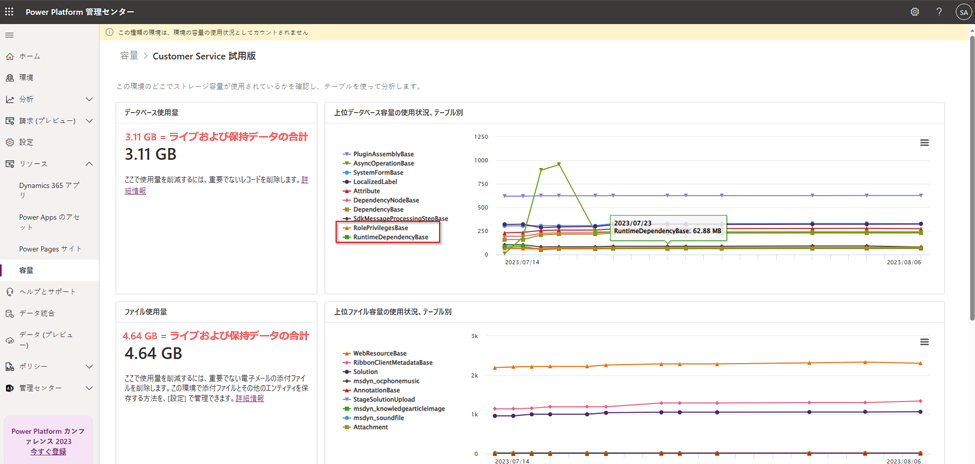Toggle msdyn_knowledgearticleimage series in legend
Image resolution: width=975 pixels, height=464 pixels.
394,409
